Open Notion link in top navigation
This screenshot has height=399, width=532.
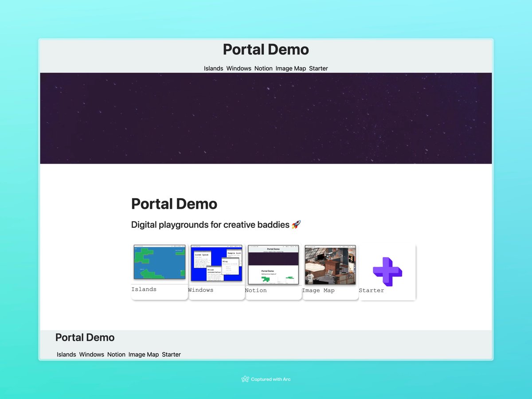[263, 68]
